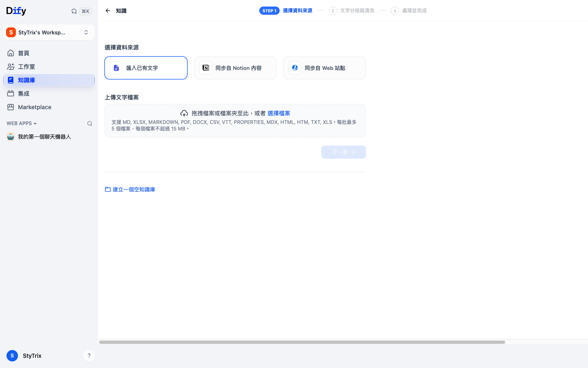Click step 選擇資料來源 in the progress bar

[x=297, y=11]
